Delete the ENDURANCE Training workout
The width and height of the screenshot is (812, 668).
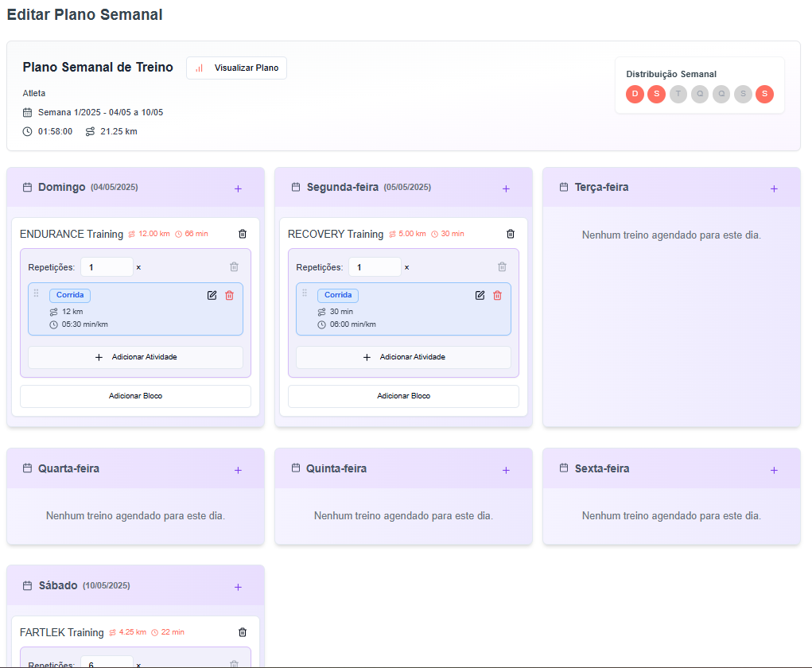pyautogui.click(x=243, y=234)
